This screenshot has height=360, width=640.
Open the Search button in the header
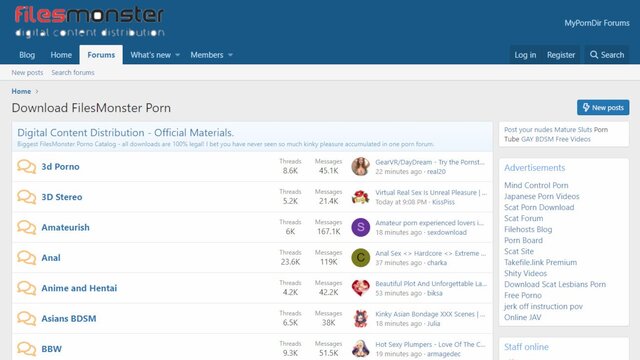[607, 55]
